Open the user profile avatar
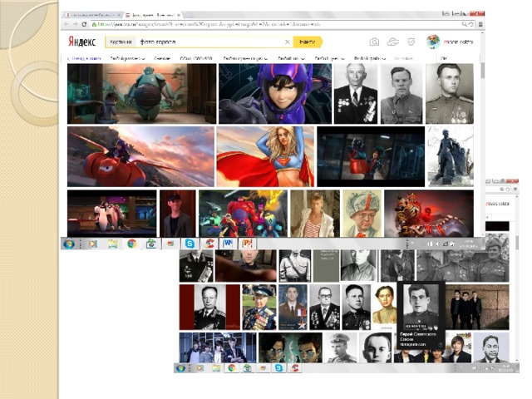The width and height of the screenshot is (532, 399). [433, 42]
